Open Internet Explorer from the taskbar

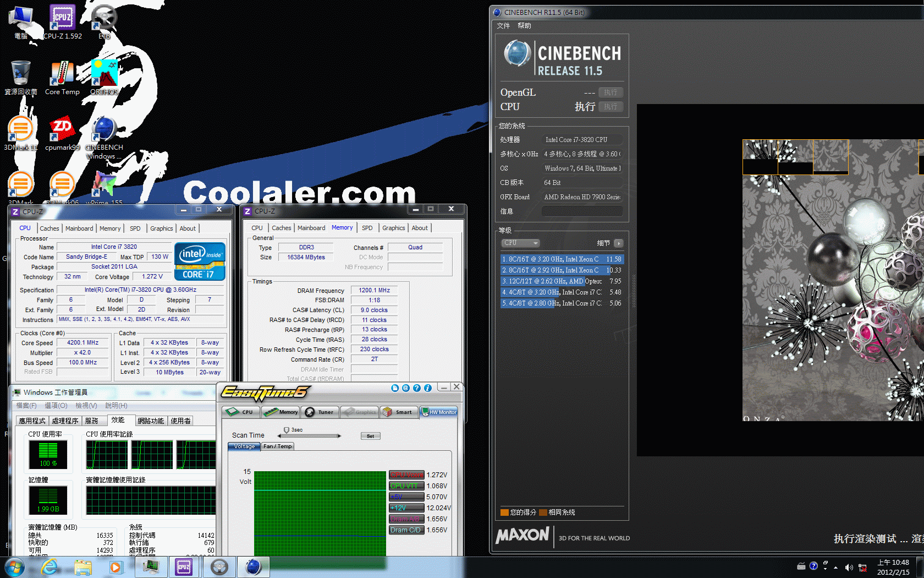[50, 567]
